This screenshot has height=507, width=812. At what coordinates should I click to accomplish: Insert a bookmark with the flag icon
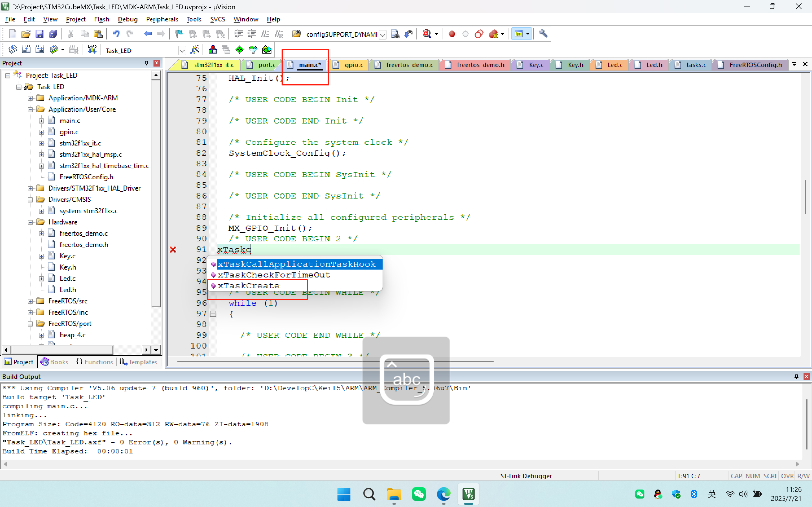coord(178,34)
